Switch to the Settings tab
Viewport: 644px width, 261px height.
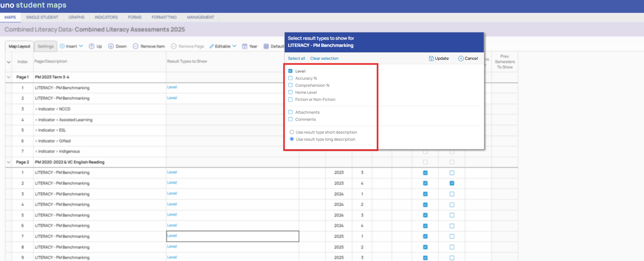[46, 46]
